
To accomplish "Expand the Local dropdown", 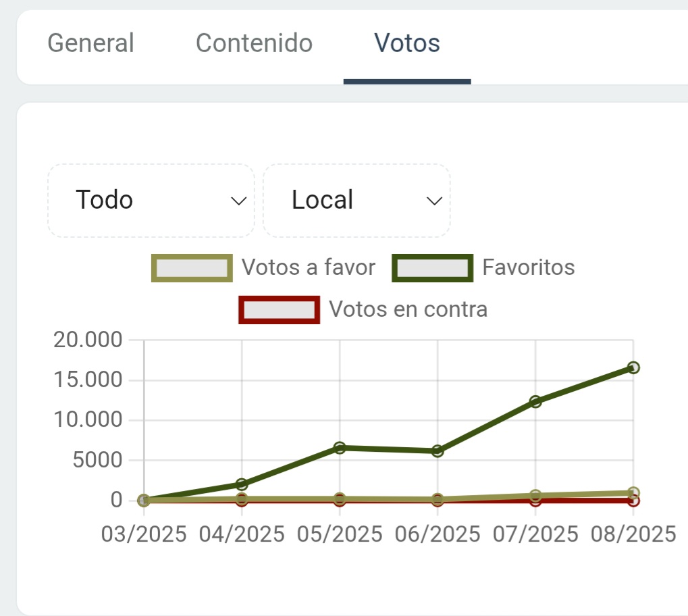I will (x=356, y=201).
